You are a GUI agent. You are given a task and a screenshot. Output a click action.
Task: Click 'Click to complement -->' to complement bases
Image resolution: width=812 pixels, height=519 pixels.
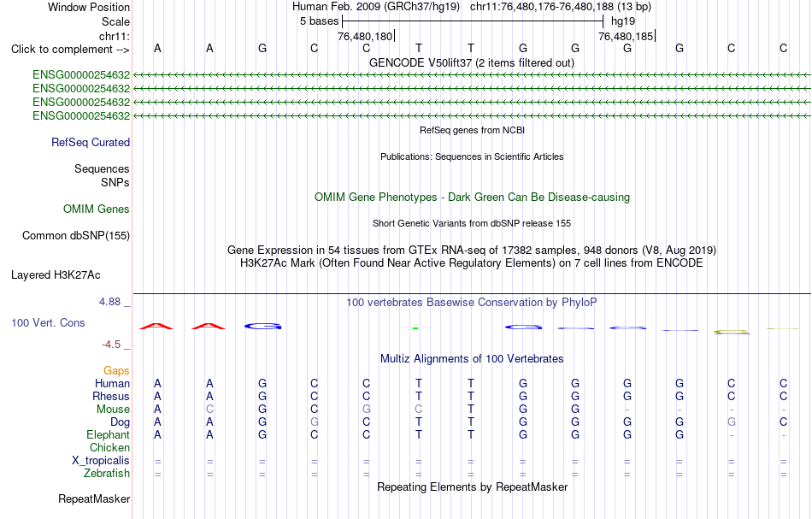point(70,50)
